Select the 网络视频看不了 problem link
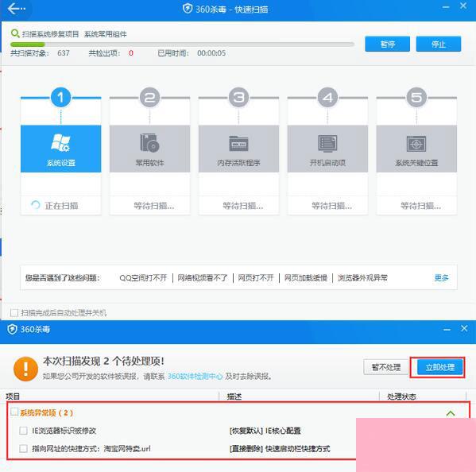Image resolution: width=476 pixels, height=472 pixels. point(203,278)
